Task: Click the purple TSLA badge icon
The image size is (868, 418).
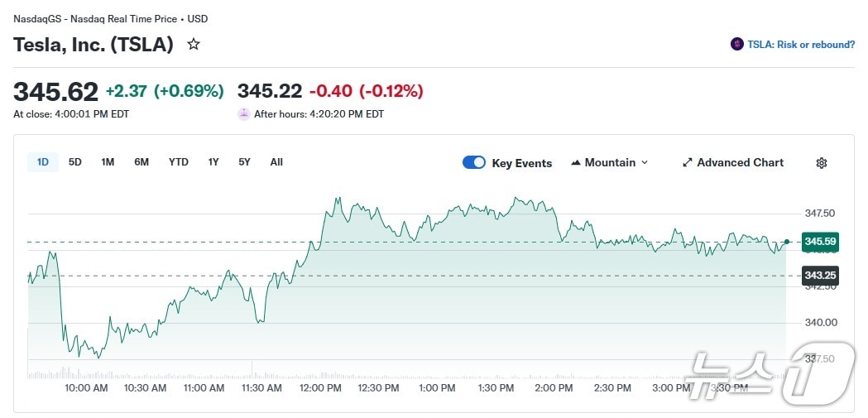Action: [x=737, y=45]
